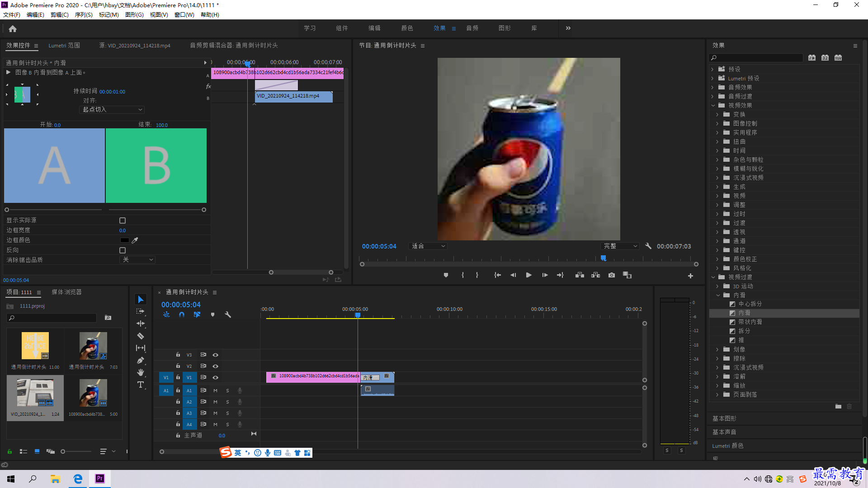Toggle the Reverse checkbox
868x488 pixels.
tap(123, 250)
